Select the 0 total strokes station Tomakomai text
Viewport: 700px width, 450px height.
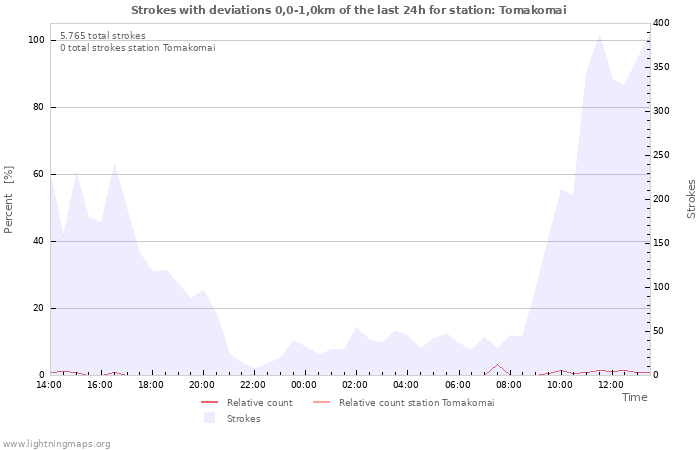137,48
